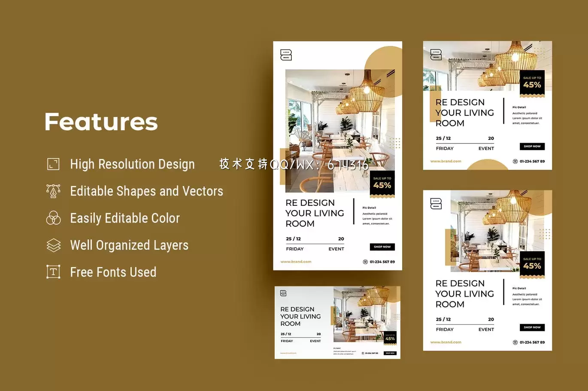This screenshot has width=588, height=391.
Task: Open www.brand.com link on the portrait flyer
Action: point(296,262)
